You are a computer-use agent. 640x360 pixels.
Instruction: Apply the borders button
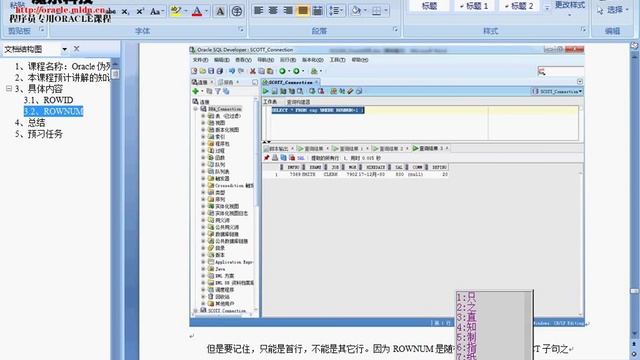coord(376,11)
